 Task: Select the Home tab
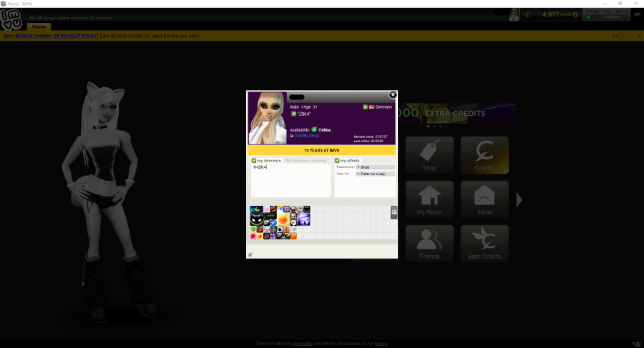click(x=39, y=26)
